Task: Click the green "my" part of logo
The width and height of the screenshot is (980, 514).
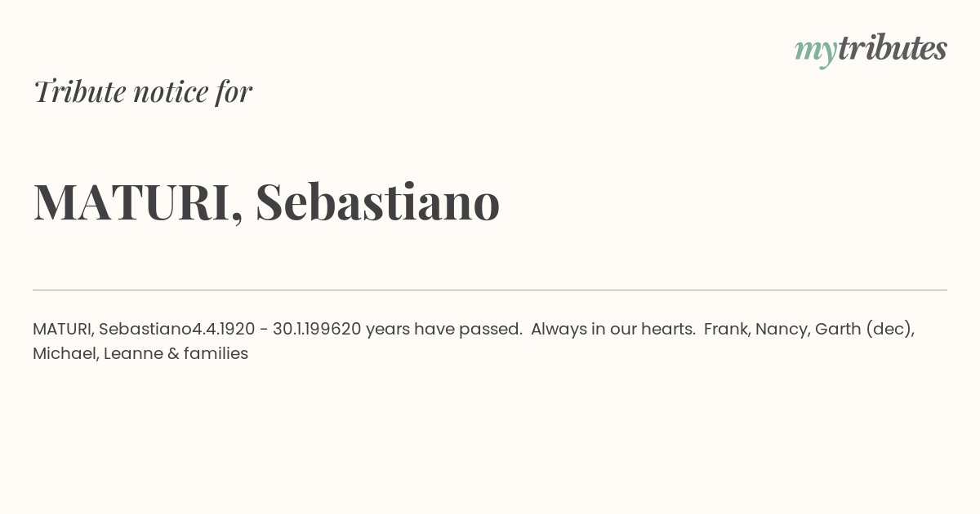Action: 815,53
